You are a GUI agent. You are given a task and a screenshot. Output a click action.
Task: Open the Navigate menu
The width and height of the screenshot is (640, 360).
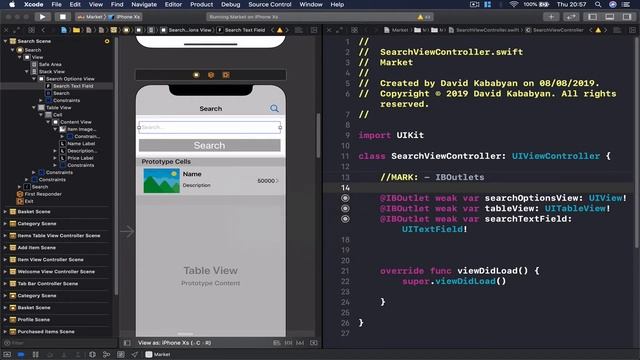(144, 4)
